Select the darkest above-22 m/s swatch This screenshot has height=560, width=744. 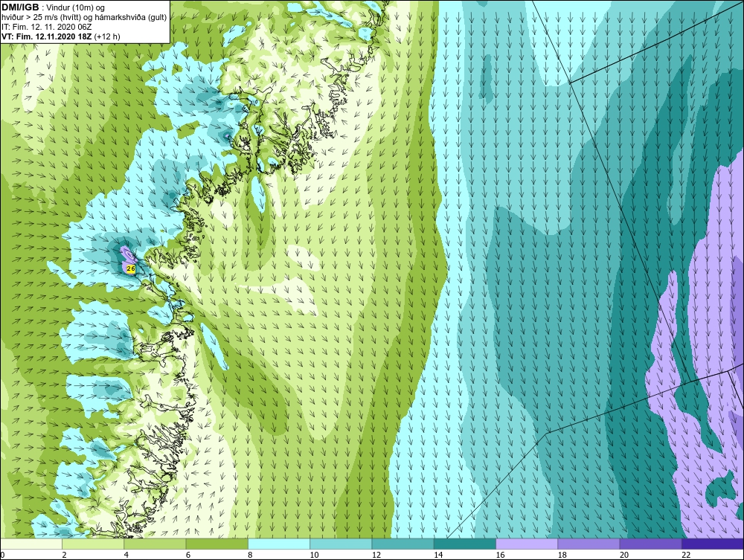tap(713, 544)
